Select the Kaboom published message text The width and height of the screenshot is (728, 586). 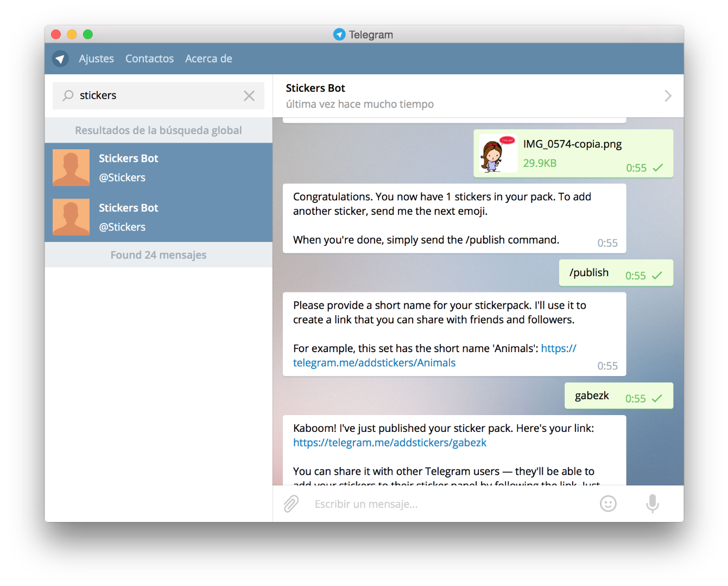tap(444, 429)
